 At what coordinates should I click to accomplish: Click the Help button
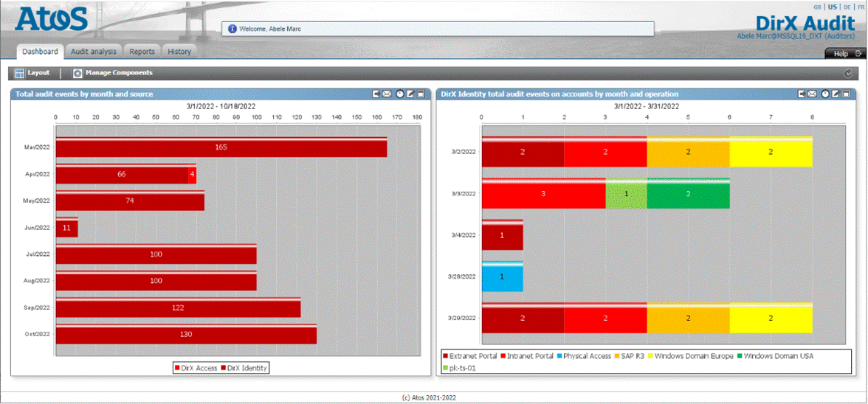[x=843, y=54]
